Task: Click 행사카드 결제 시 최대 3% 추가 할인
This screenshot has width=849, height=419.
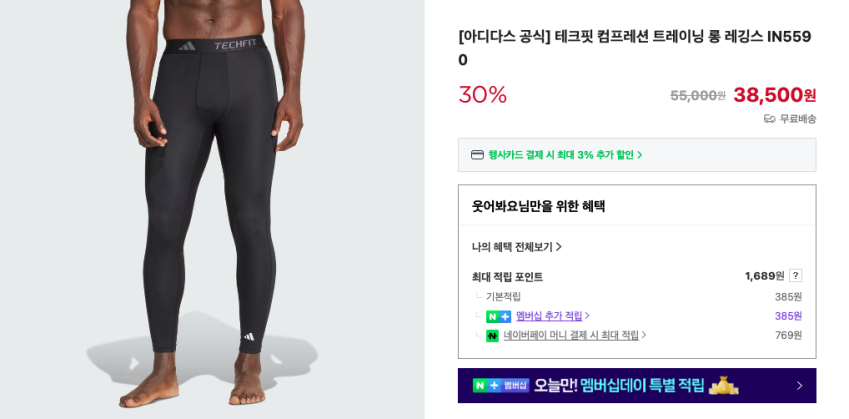Action: [560, 155]
